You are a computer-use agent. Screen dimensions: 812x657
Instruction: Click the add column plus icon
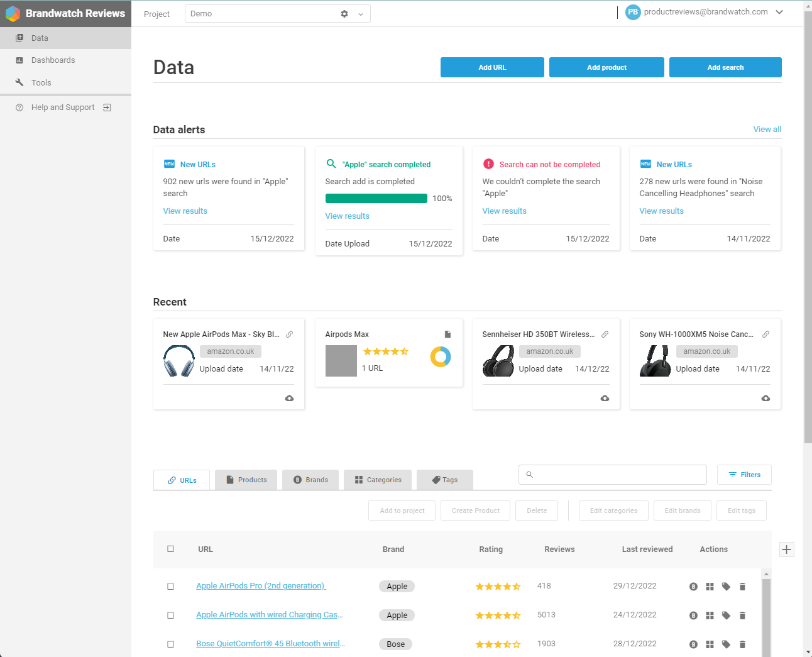point(786,549)
